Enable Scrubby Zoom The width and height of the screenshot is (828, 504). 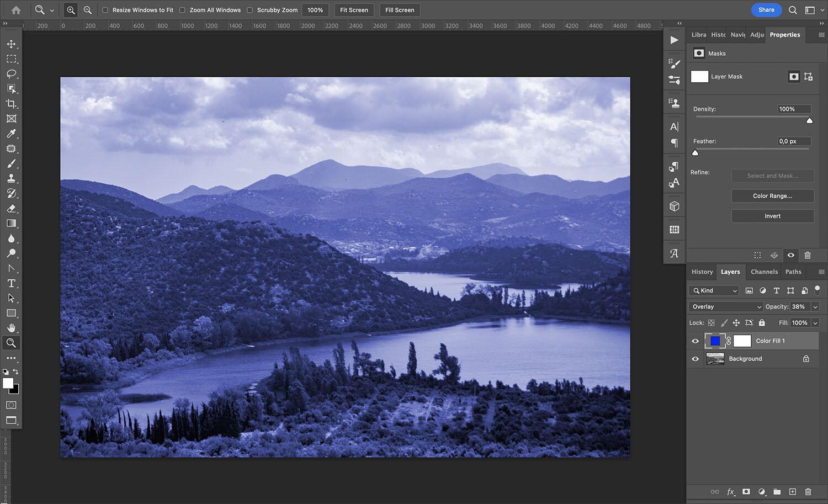click(x=250, y=9)
